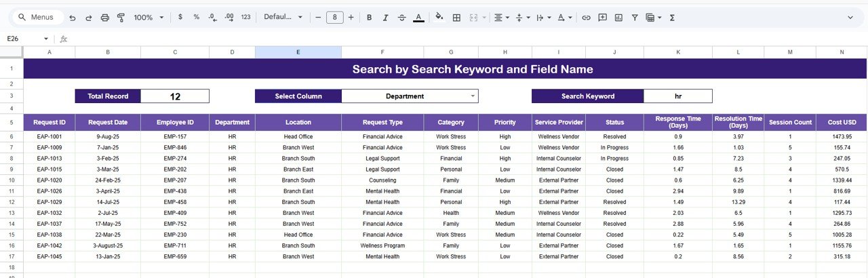This screenshot has width=868, height=278.
Task: Click the Print icon
Action: [x=105, y=18]
